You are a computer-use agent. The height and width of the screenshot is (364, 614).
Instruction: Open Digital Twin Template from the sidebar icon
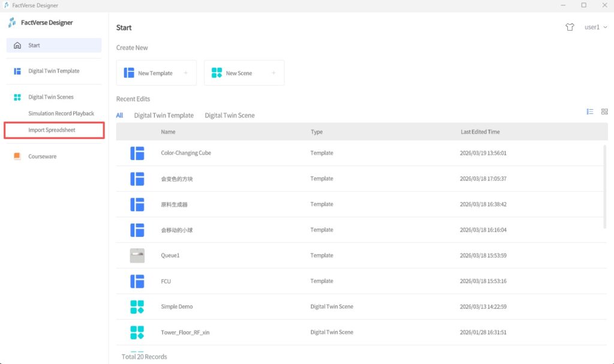coord(17,71)
